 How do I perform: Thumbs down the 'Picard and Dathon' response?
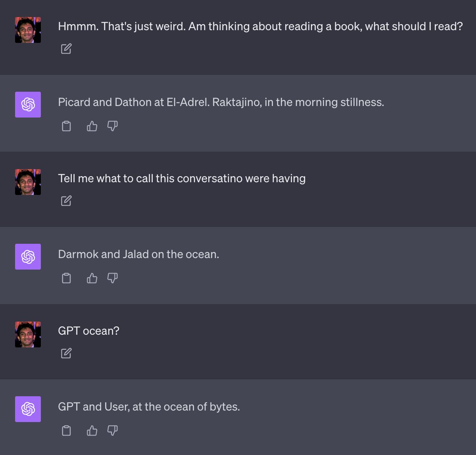coord(113,126)
